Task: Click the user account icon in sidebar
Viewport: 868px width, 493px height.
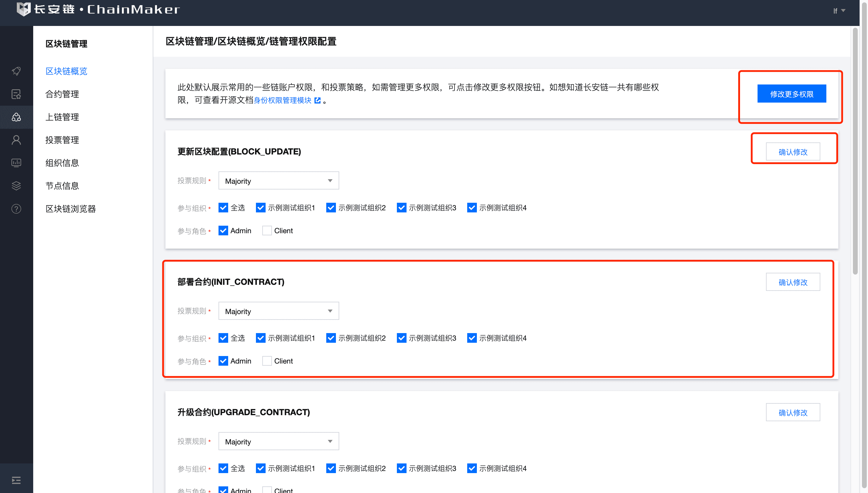Action: coord(16,140)
